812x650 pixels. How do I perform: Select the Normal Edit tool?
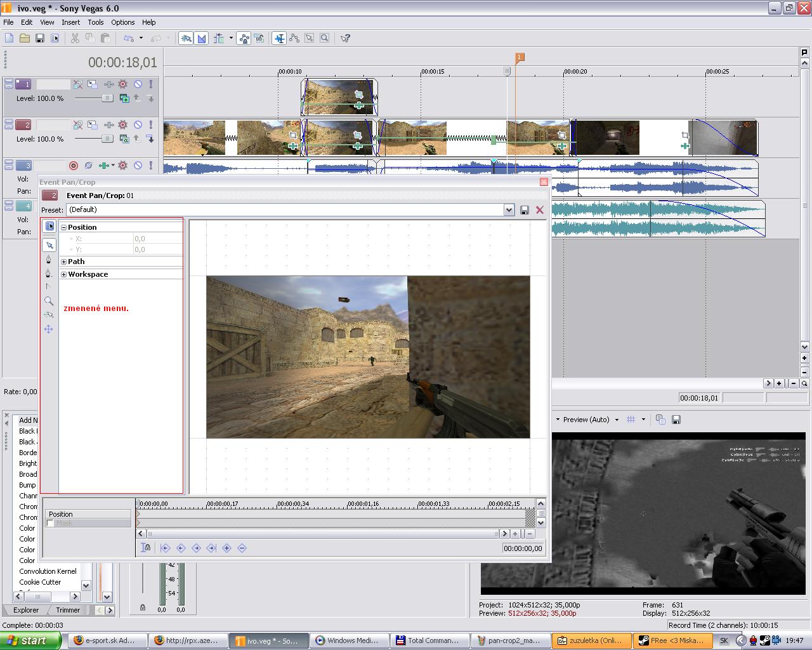pos(279,38)
